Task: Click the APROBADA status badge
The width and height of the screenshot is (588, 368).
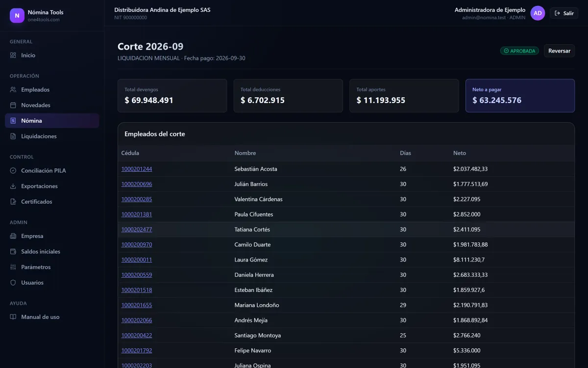Action: tap(519, 51)
